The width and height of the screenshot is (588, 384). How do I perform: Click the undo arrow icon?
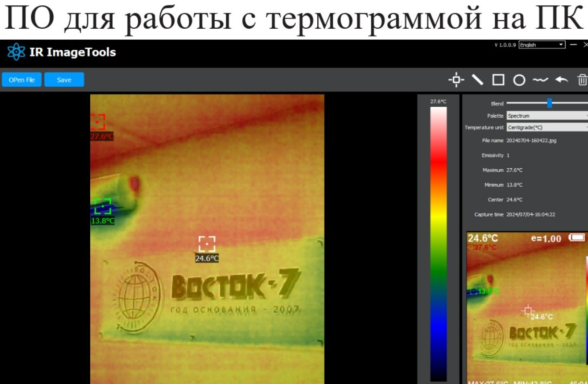coord(561,80)
